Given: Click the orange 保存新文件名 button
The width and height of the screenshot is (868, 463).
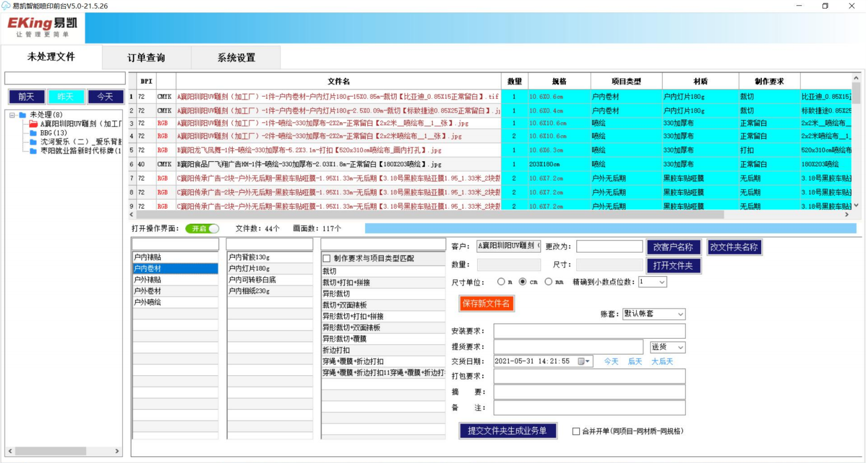Looking at the screenshot, I should (x=486, y=303).
